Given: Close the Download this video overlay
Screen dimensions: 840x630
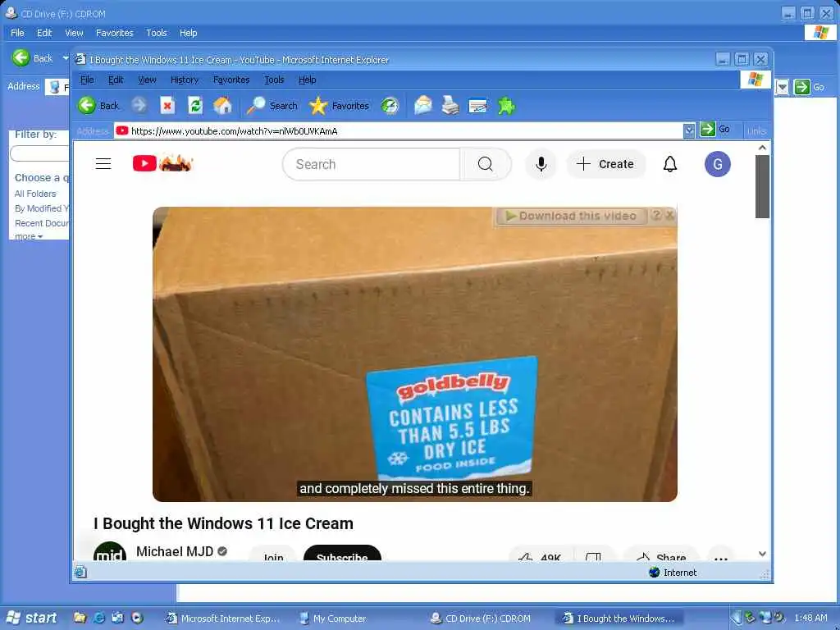Looking at the screenshot, I should tap(669, 216).
